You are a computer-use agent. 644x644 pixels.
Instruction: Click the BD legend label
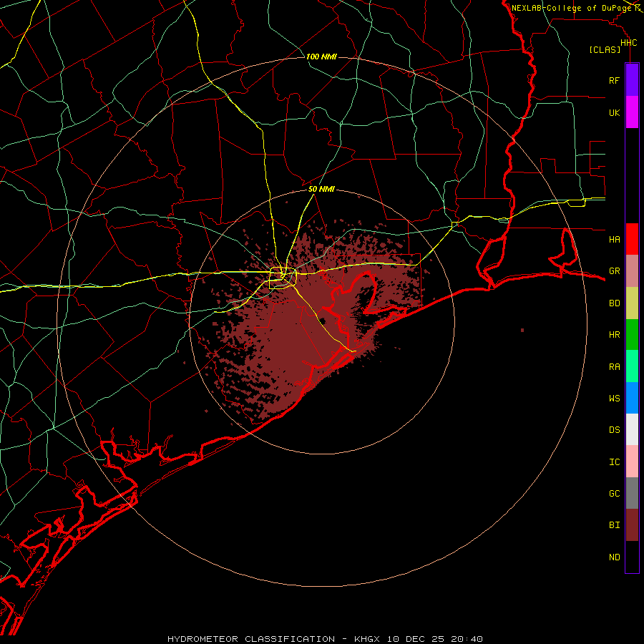coord(614,303)
